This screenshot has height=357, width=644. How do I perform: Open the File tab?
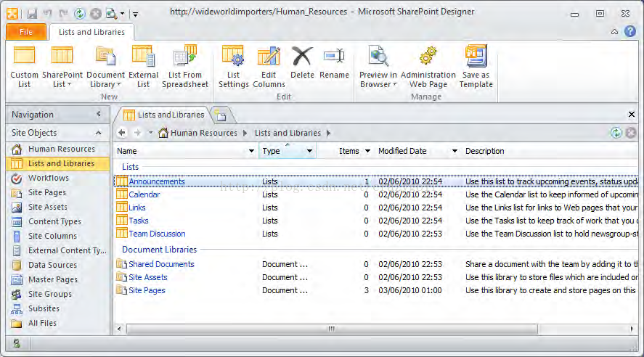point(26,32)
